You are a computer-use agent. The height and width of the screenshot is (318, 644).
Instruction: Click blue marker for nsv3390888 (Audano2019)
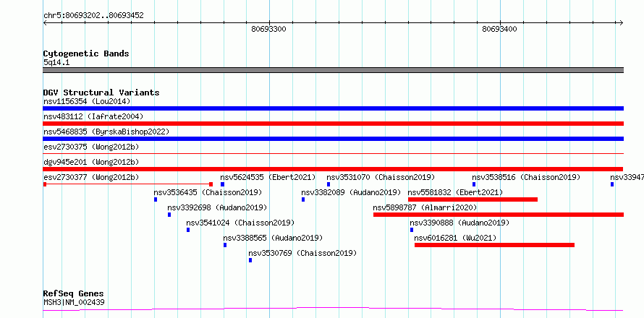coord(412,230)
